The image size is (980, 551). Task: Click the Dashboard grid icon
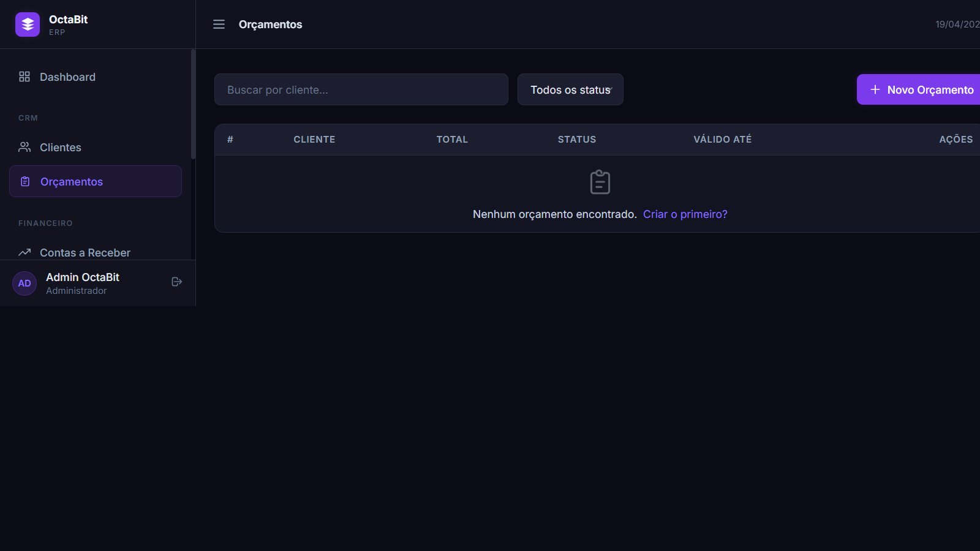pos(24,77)
